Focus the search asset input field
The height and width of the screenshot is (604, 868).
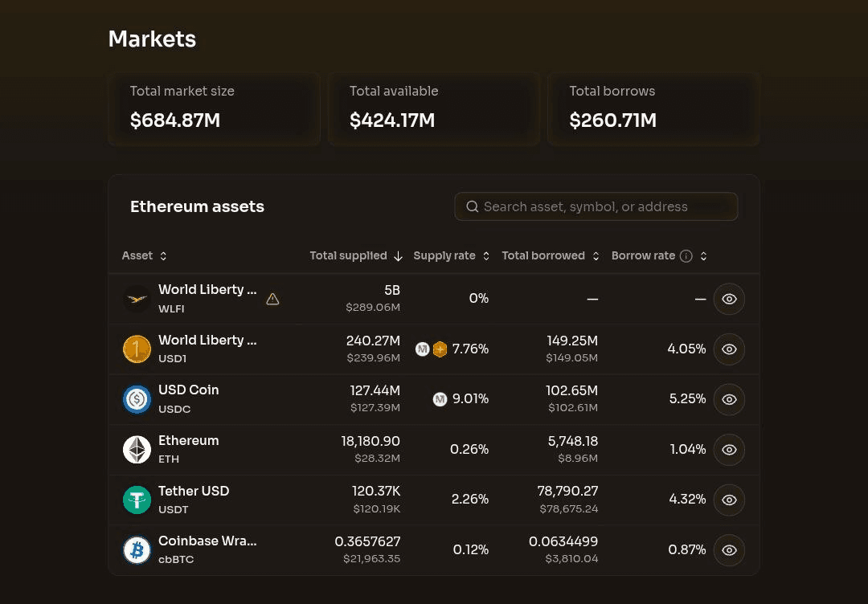pos(596,206)
